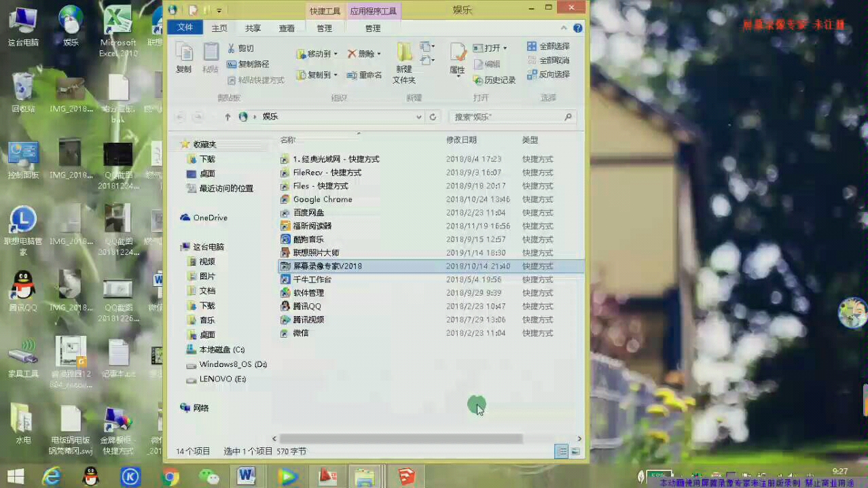The width and height of the screenshot is (868, 488).
Task: Click the refresh icon in address bar
Action: (433, 116)
